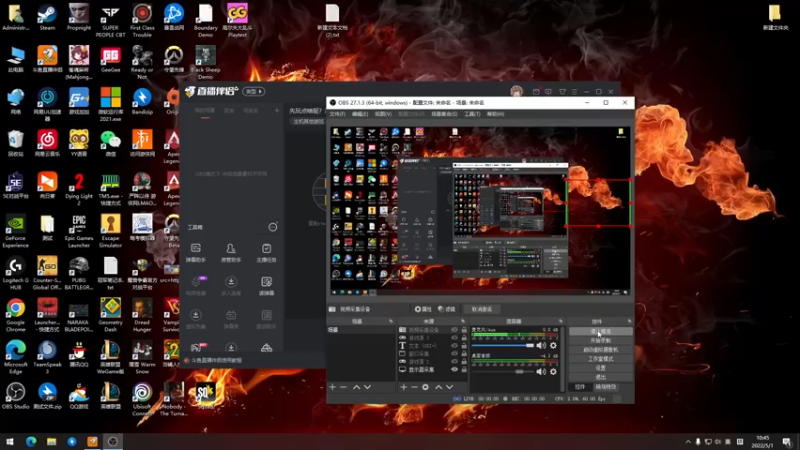800x450 pixels.
Task: Open 主播任务 tool in 直播伴侣 toolbox
Action: point(266,253)
